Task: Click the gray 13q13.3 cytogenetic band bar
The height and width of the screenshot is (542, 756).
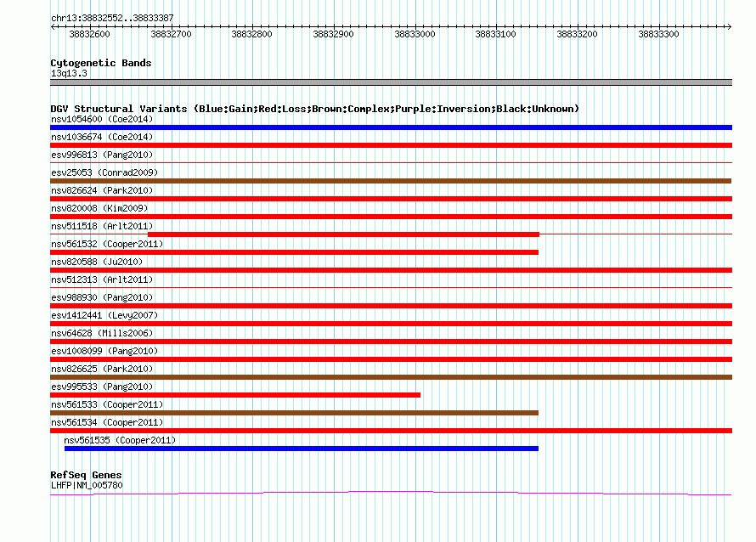Action: (391, 82)
